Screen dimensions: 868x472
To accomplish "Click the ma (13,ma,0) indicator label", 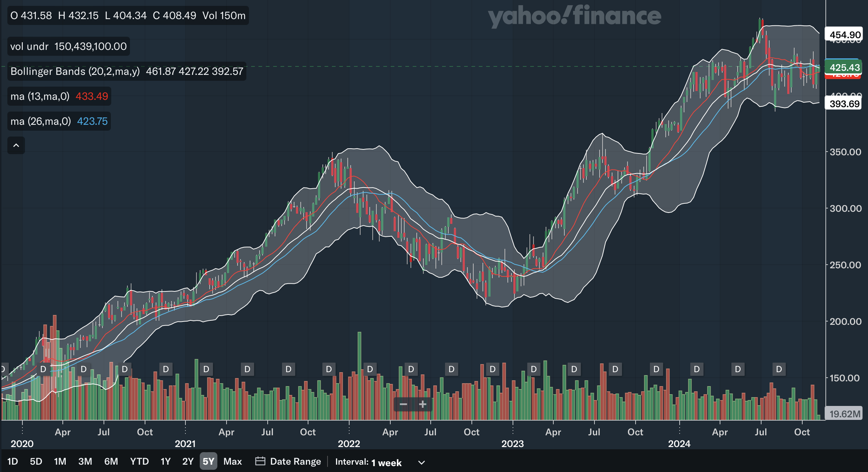I will (40, 96).
